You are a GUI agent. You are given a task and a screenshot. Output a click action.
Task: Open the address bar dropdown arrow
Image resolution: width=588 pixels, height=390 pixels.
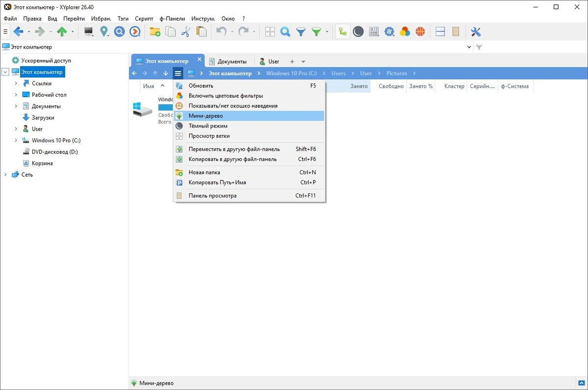click(x=469, y=47)
